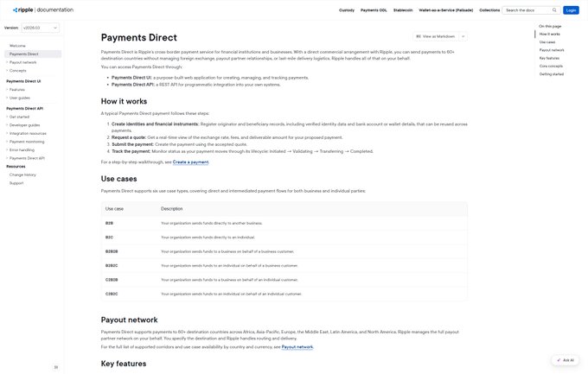This screenshot has height=374, width=588.
Task: Expand User guides in the sidebar
Action: click(x=19, y=98)
